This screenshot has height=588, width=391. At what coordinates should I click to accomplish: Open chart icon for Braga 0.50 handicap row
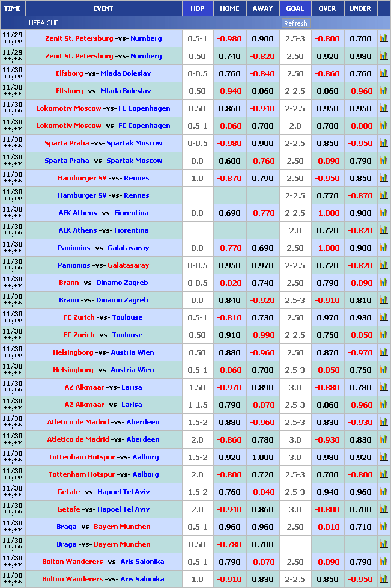(383, 544)
